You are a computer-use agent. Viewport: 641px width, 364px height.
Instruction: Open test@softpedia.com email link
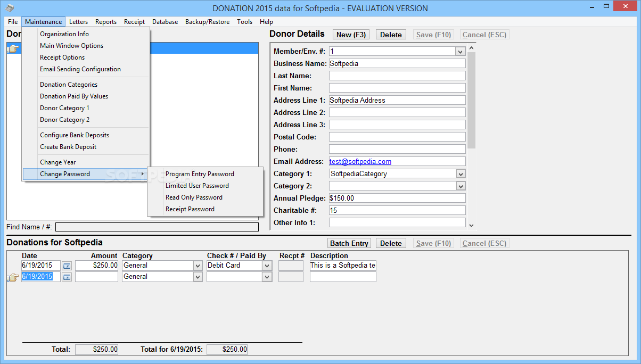pyautogui.click(x=360, y=161)
